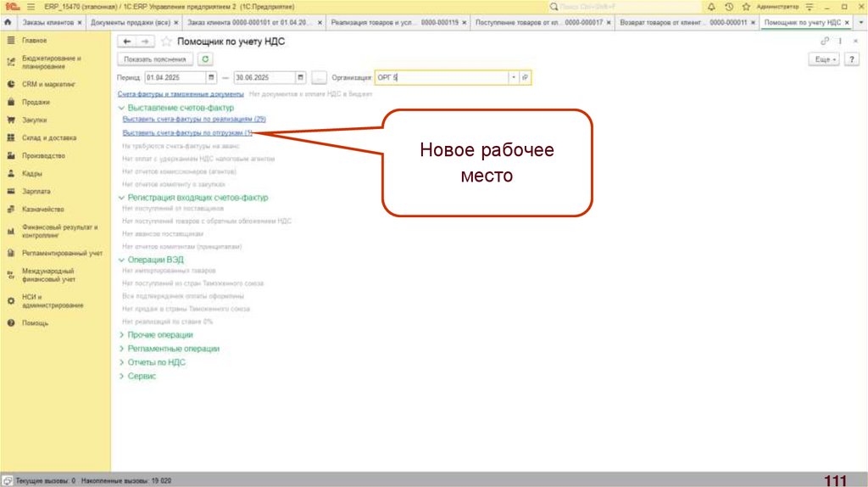The width and height of the screenshot is (868, 487).
Task: Open Международный финансовый учет section
Action: 48,275
